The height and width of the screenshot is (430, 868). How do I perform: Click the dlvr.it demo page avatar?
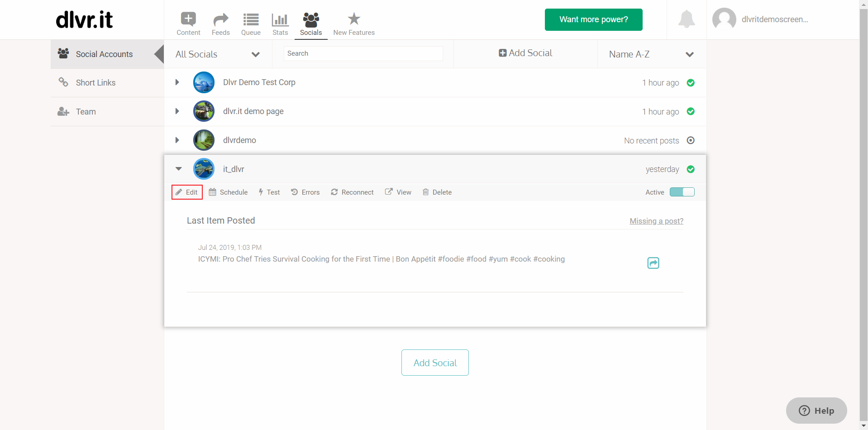click(204, 111)
